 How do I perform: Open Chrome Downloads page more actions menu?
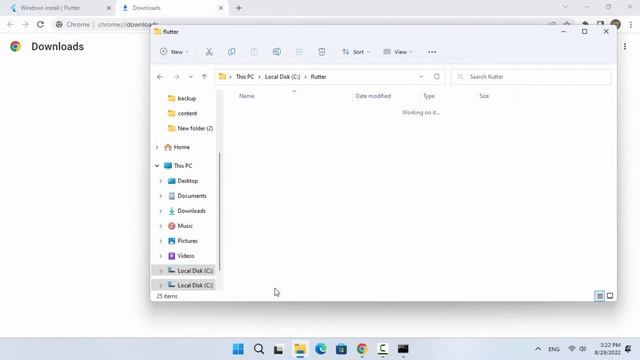point(625,47)
